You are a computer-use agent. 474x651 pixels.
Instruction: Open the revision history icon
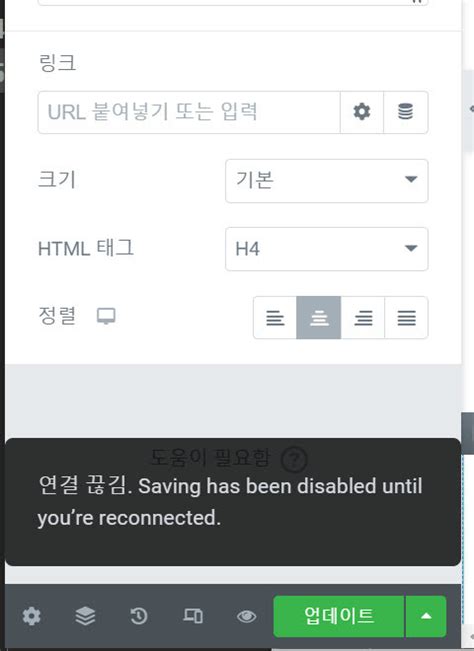click(x=139, y=616)
